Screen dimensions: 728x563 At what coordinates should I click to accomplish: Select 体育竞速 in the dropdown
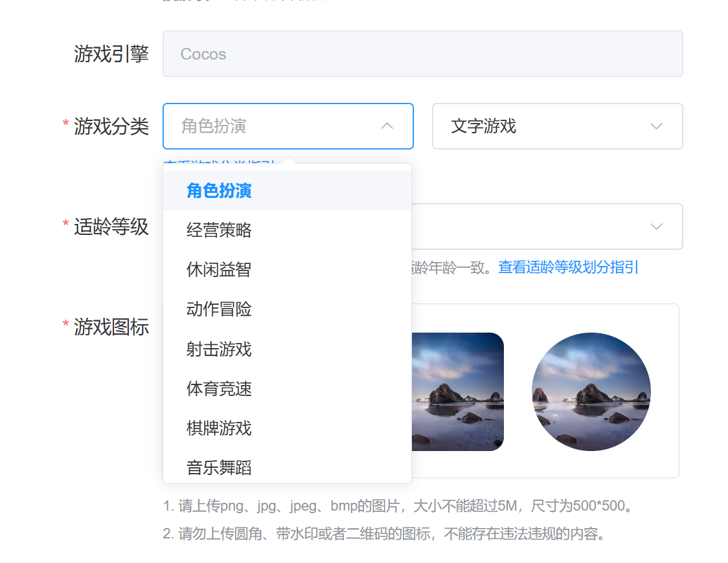click(287, 388)
